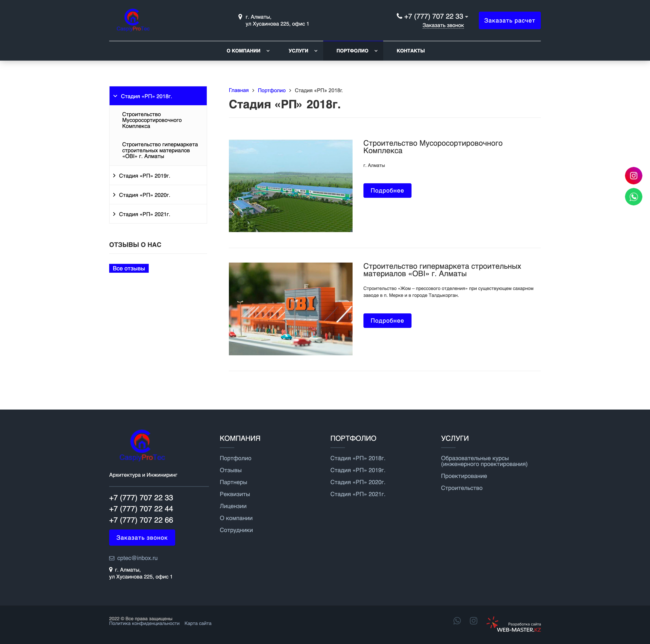Viewport: 650px width, 644px height.
Task: Open the OBI hypermarket thumbnail image
Action: 291,309
